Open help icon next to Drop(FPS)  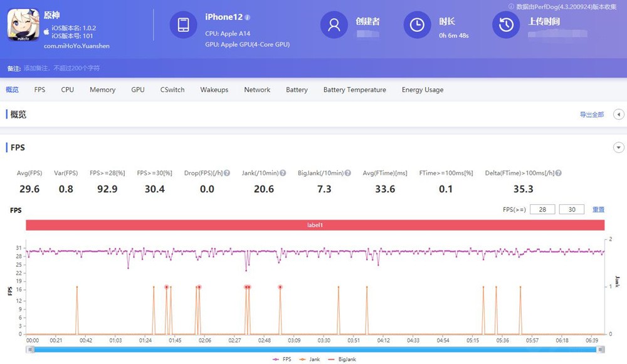point(227,174)
